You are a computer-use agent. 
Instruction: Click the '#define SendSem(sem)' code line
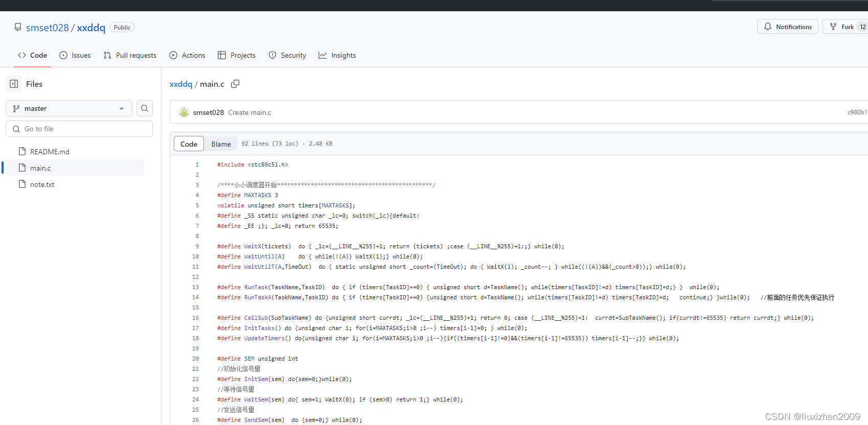click(289, 420)
